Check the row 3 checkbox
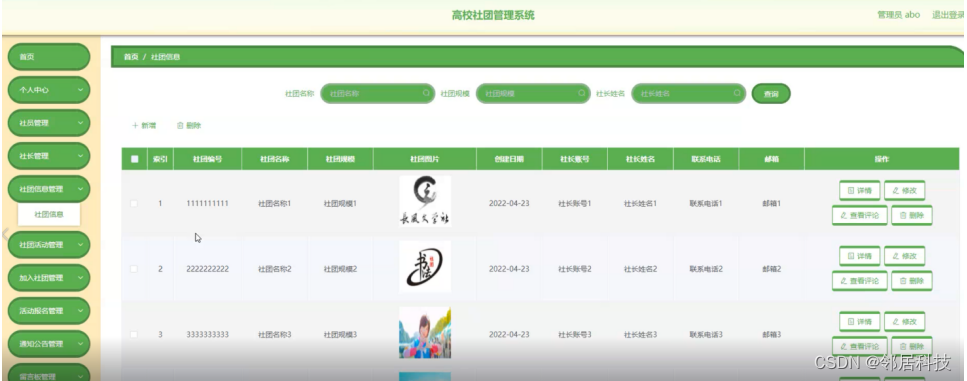The image size is (967, 381). pyautogui.click(x=134, y=334)
